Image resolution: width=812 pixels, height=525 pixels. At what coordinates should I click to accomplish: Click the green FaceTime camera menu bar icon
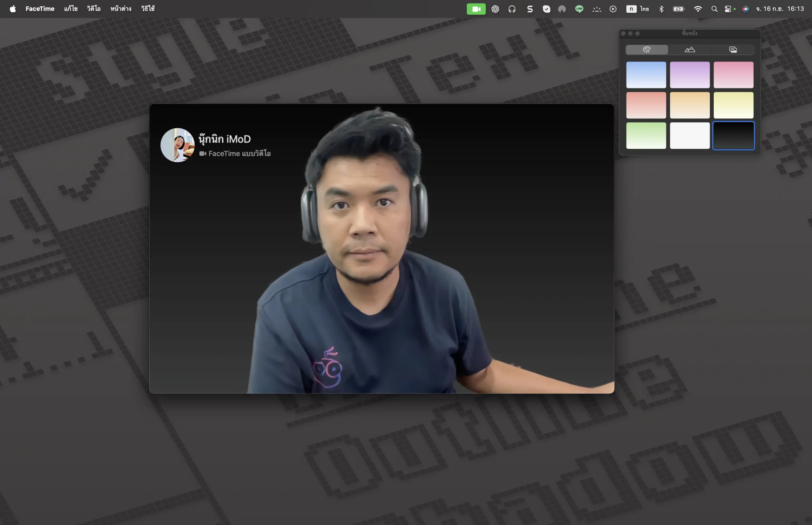[476, 9]
